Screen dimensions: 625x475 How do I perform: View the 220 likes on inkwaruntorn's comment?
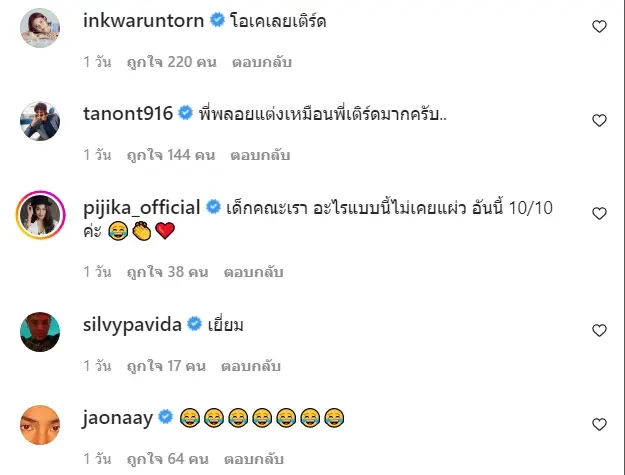click(x=171, y=62)
